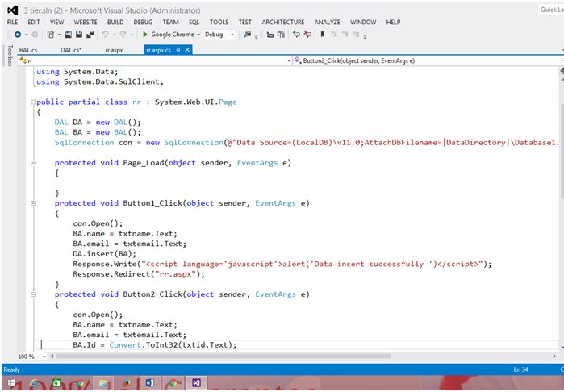Open the DEBUG menu
The image size is (564, 392).
[x=143, y=23]
